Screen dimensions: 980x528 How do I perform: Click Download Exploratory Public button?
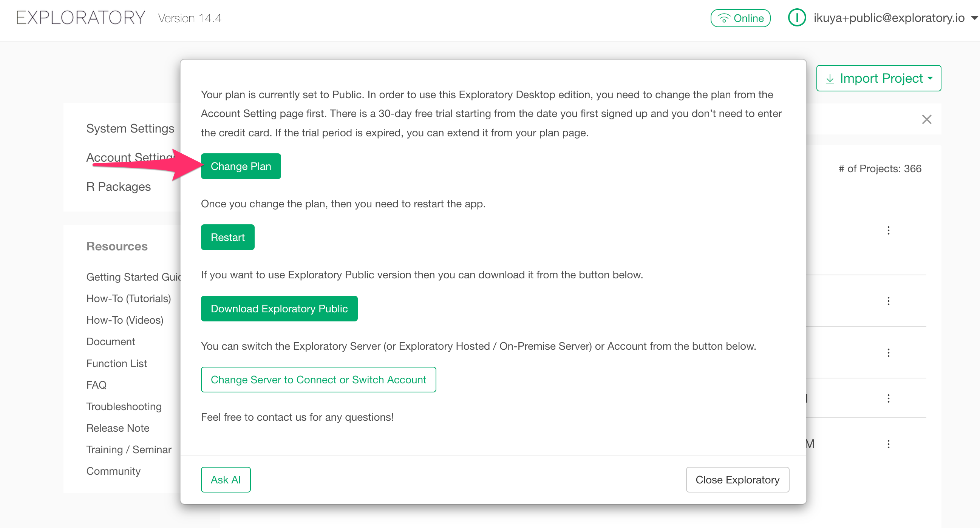tap(279, 309)
